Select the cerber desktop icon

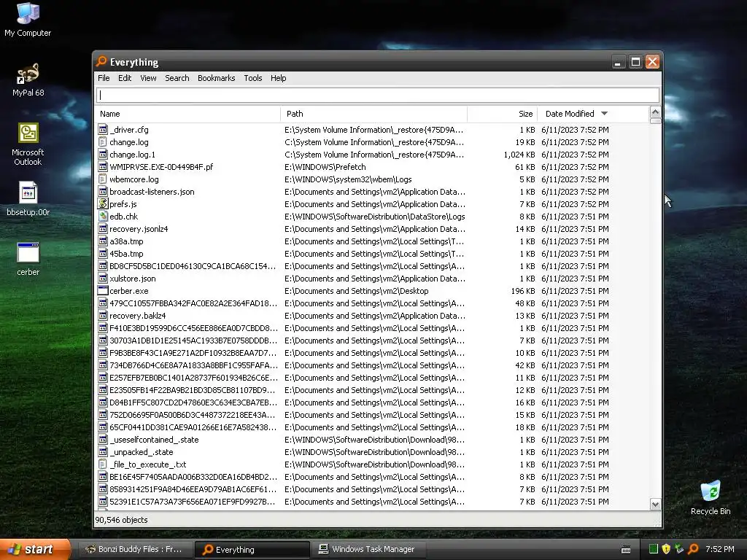point(28,259)
